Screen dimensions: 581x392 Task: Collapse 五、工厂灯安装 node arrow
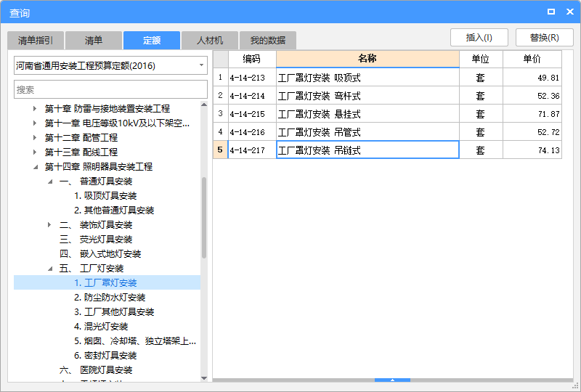(50, 269)
